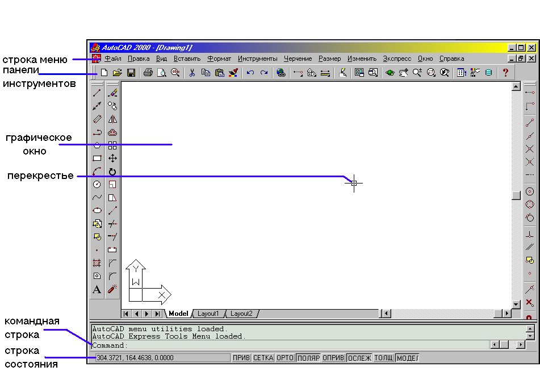This screenshot has height=392, width=540.
Task: Open the Экспресс menu
Action: (x=397, y=59)
